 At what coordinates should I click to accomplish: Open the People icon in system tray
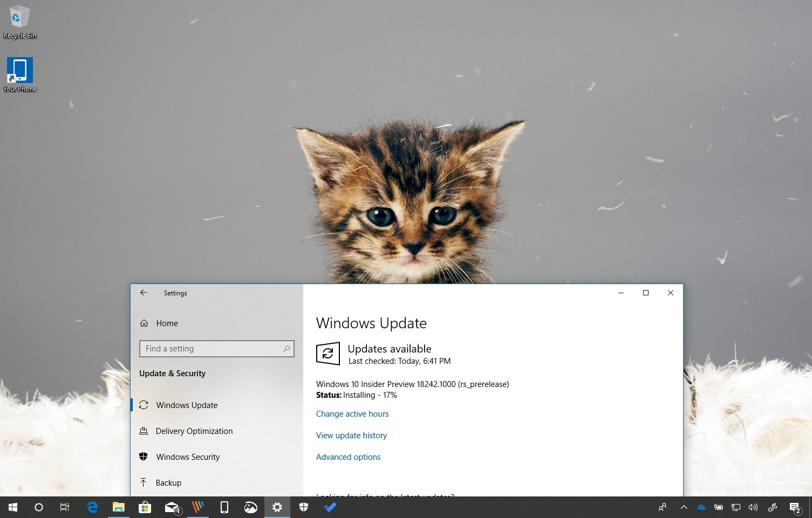(x=663, y=507)
